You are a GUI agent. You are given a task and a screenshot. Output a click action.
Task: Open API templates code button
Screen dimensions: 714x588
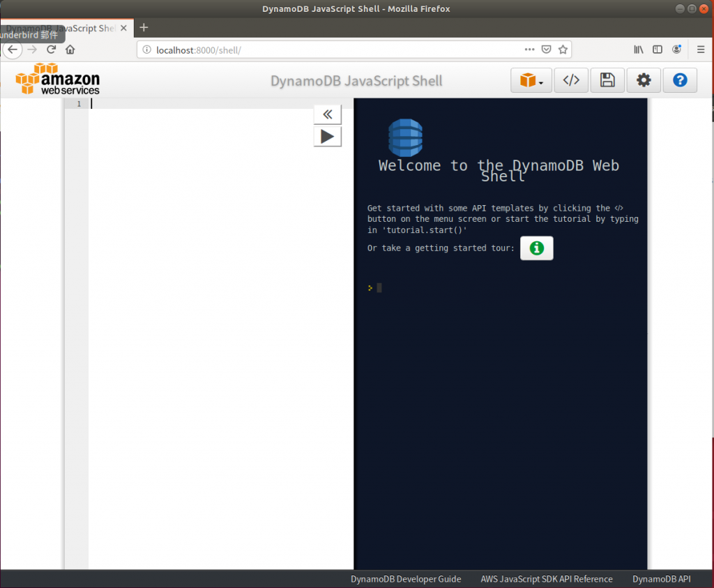[571, 81]
